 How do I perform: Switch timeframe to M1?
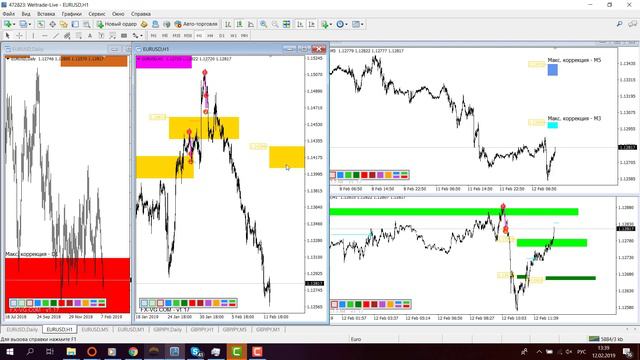[153, 36]
